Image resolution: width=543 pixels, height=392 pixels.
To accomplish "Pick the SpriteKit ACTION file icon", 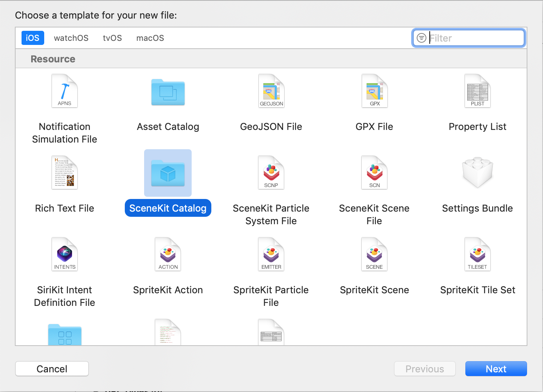I will pyautogui.click(x=168, y=254).
